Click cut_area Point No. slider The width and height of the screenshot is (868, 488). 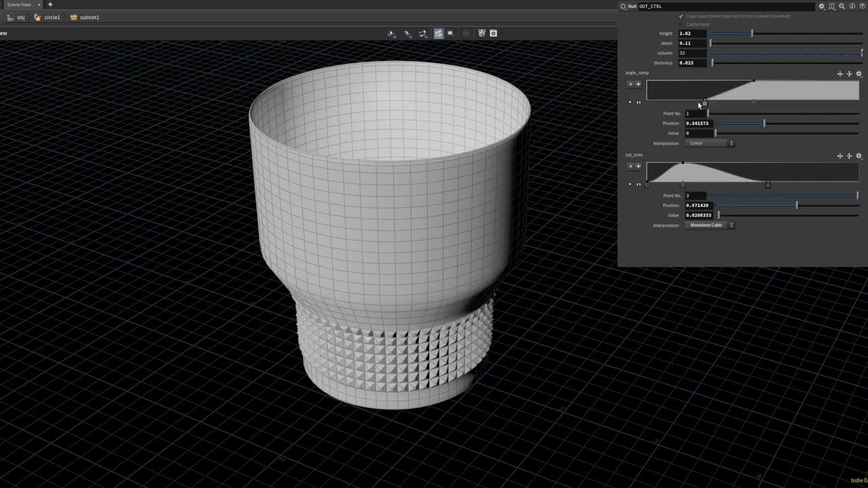pos(784,196)
